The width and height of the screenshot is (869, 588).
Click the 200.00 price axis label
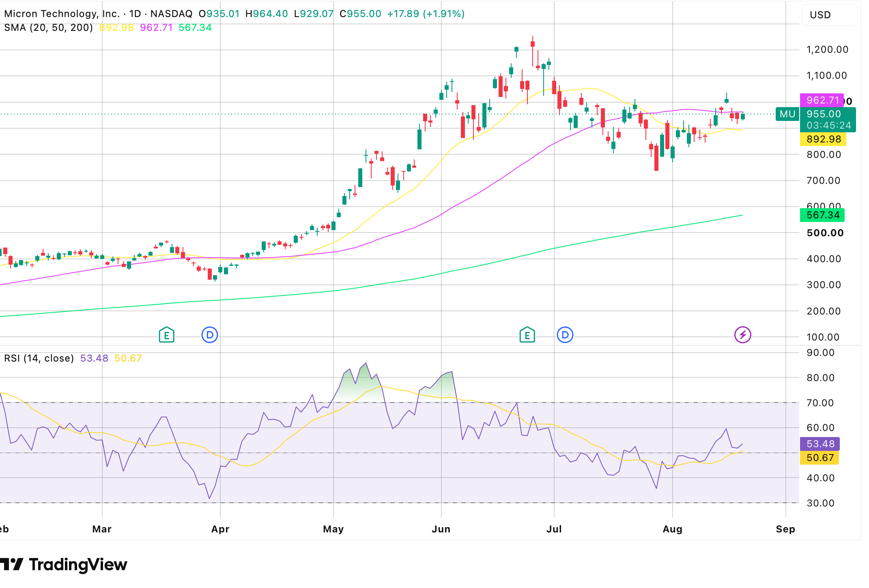point(824,311)
